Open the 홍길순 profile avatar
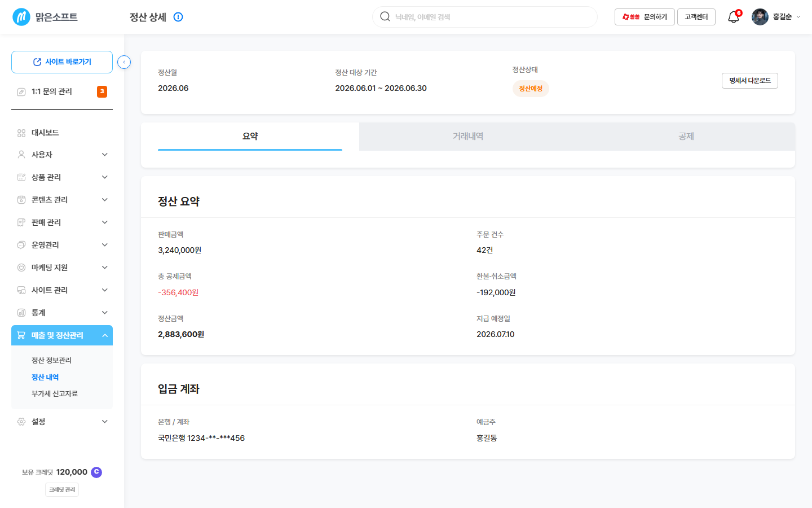 pyautogui.click(x=760, y=17)
